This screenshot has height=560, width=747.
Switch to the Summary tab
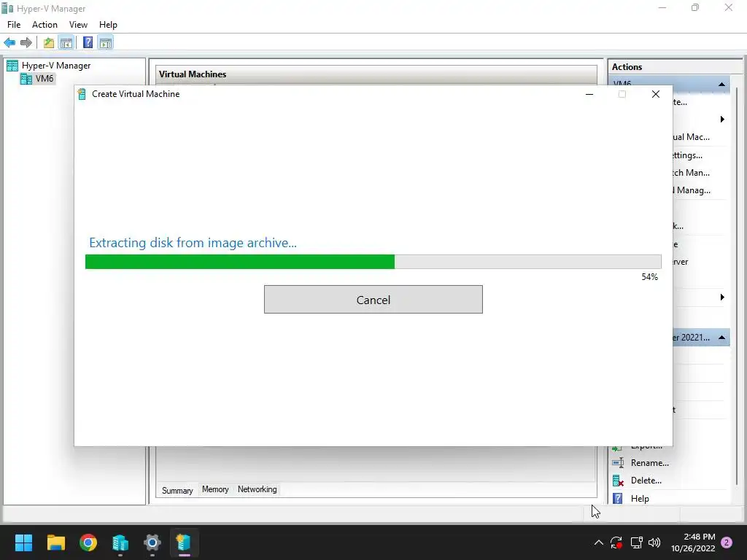tap(177, 491)
